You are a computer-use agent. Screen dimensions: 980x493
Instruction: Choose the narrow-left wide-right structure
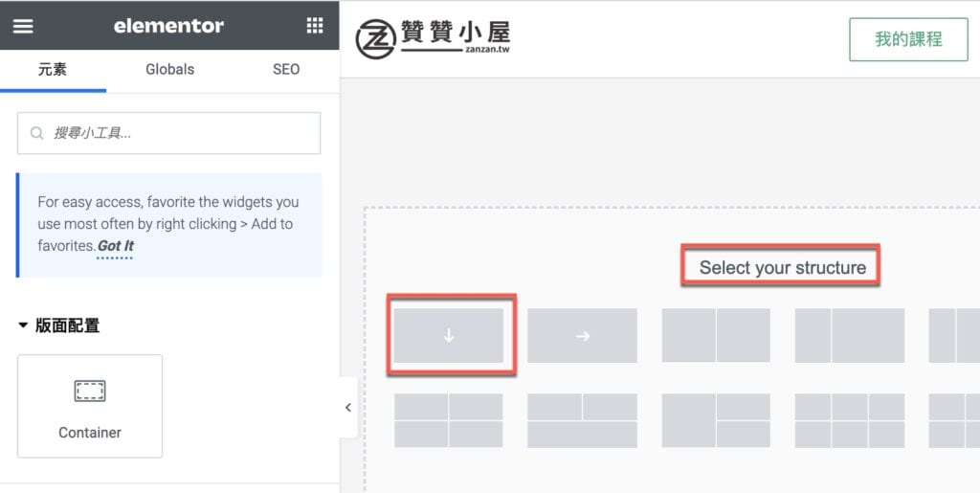coord(850,336)
